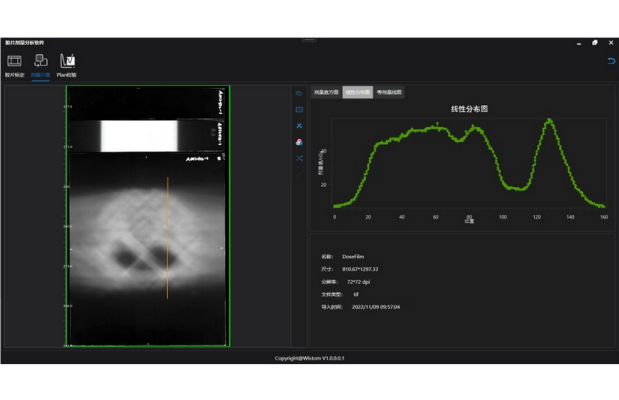Select the 剂量计算 dose calculation module
Viewport: 619px width, 400px height.
(40, 65)
